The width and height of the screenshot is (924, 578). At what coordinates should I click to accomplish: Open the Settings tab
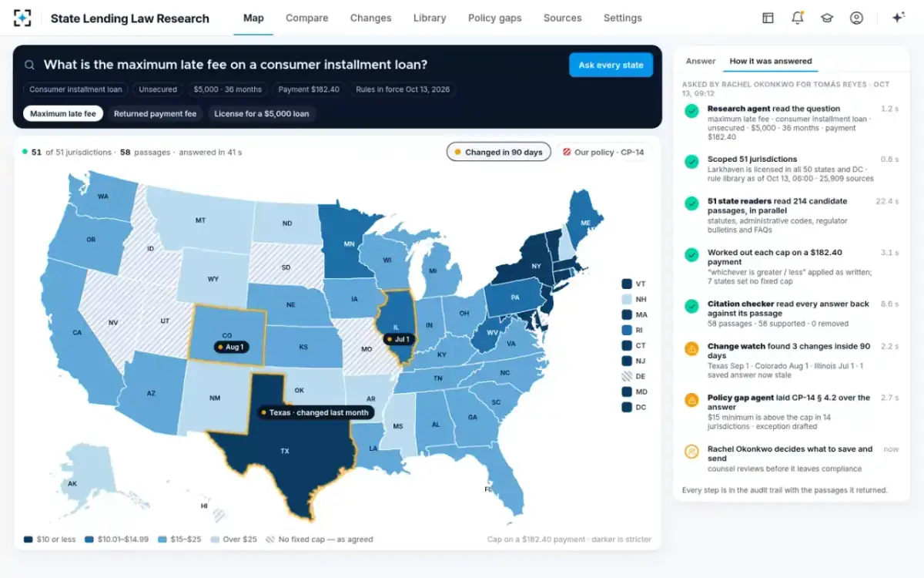pos(622,18)
